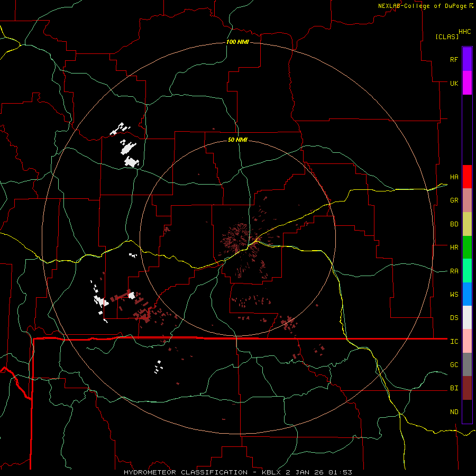The height and width of the screenshot is (476, 476).
Task: Click the "2 JAN 26 01:53" timestamp
Action: pos(319,472)
